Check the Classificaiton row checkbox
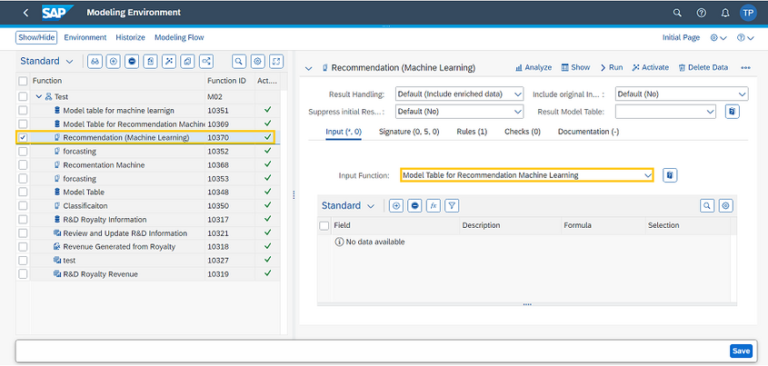 (x=23, y=206)
